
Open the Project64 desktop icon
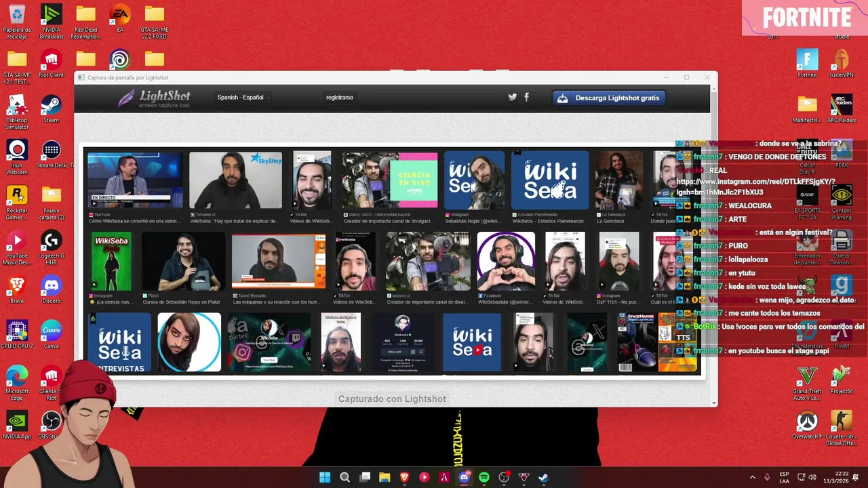click(842, 380)
